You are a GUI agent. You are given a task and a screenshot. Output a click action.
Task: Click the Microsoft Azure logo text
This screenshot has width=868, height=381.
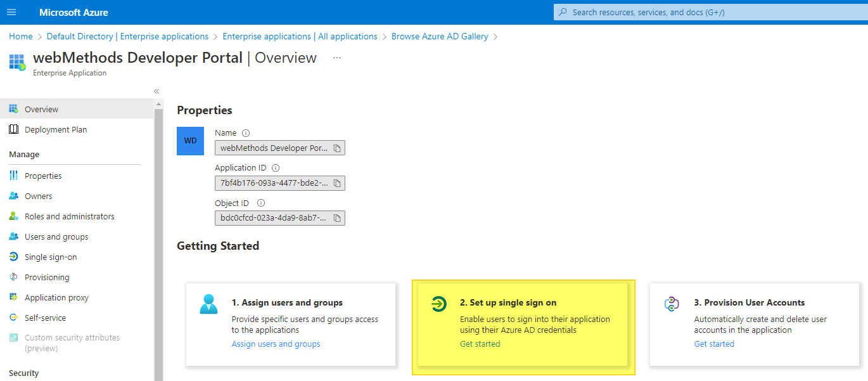pyautogui.click(x=73, y=13)
